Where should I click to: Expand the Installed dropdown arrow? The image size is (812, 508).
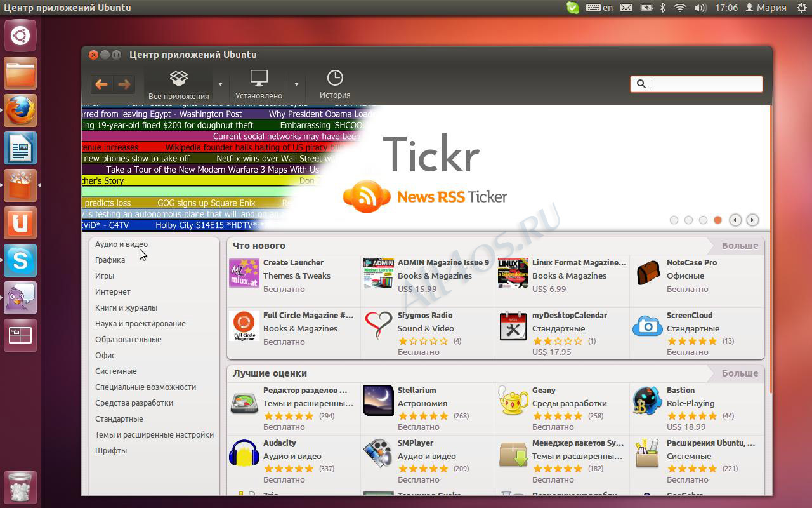tap(296, 84)
